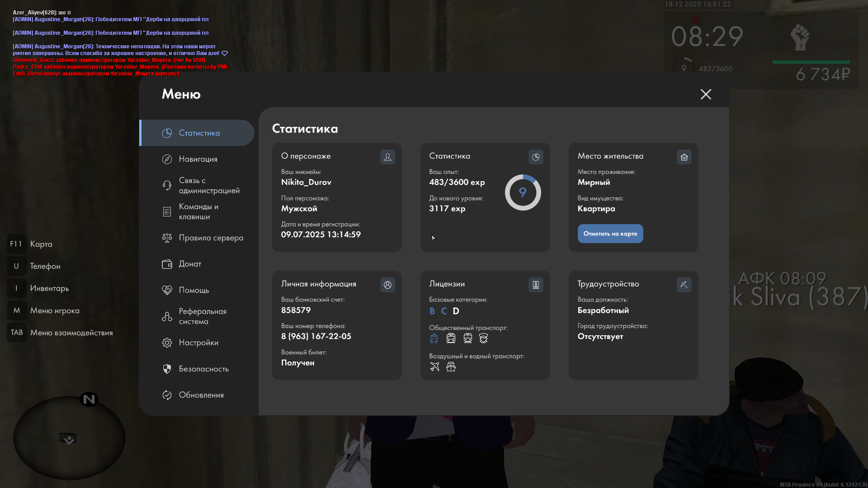Image resolution: width=868 pixels, height=488 pixels.
Task: Open the Навигация menu section
Action: (x=198, y=159)
